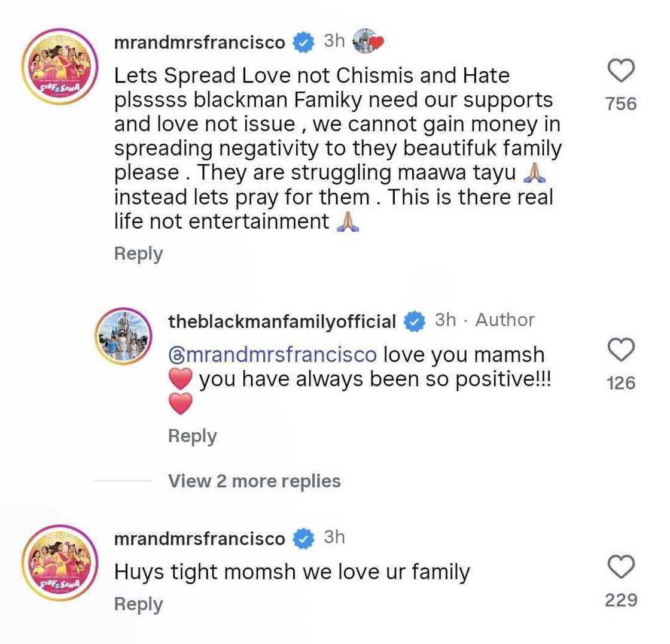Open theblackmanfamilyofficial username link
The height and width of the screenshot is (644, 670).
point(282,321)
